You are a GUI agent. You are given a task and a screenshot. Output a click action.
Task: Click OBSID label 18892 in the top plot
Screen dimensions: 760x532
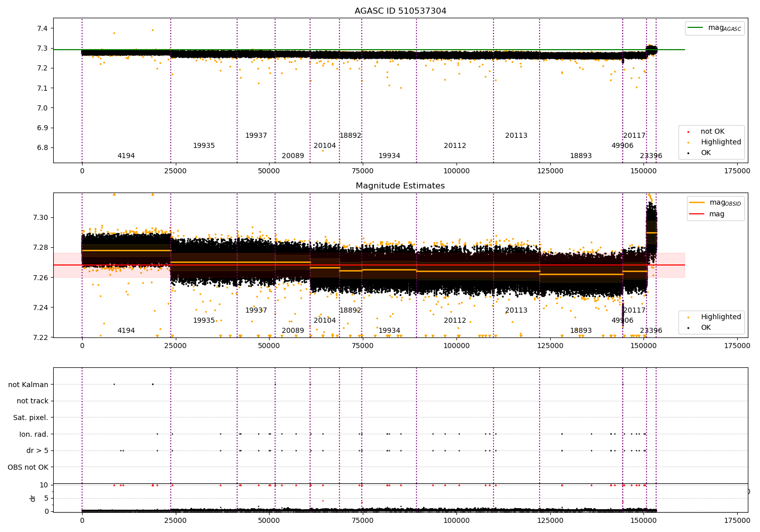350,136
